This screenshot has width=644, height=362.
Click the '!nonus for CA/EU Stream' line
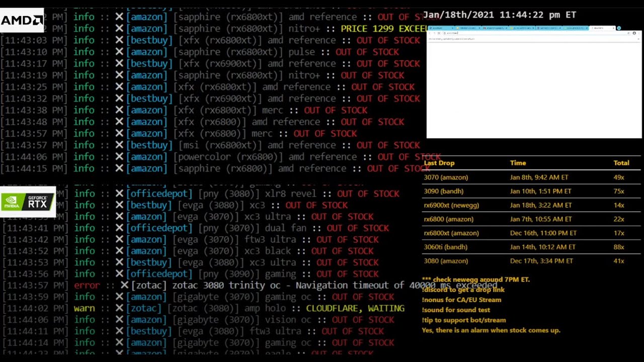point(462,300)
